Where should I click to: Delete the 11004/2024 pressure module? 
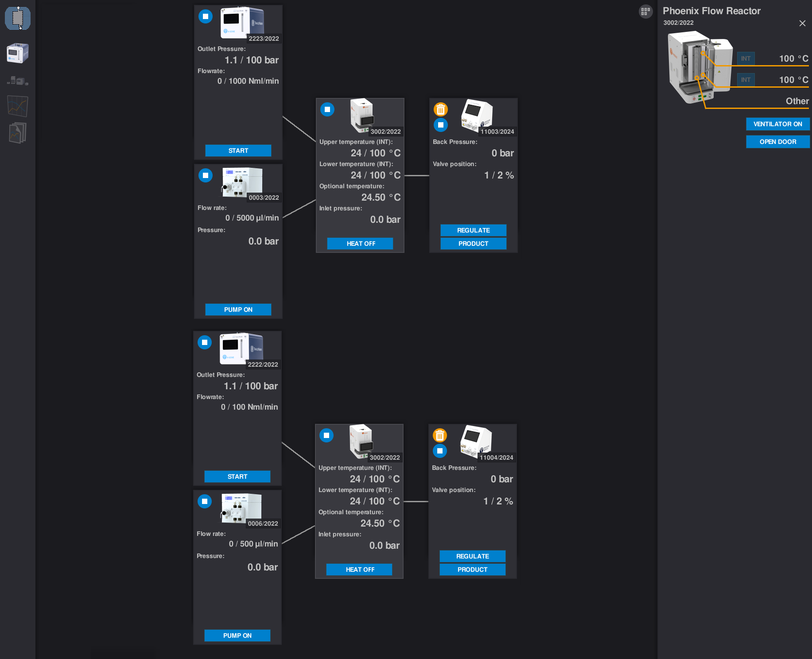pyautogui.click(x=439, y=435)
